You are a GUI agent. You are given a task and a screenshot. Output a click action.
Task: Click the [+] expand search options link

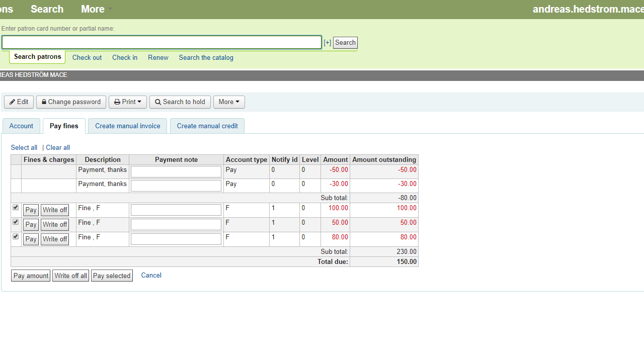327,43
